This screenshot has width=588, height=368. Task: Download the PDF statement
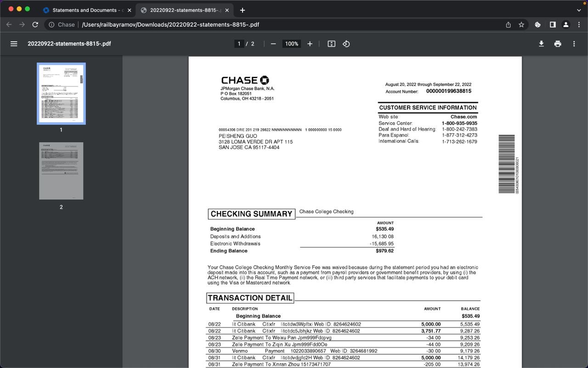[541, 44]
